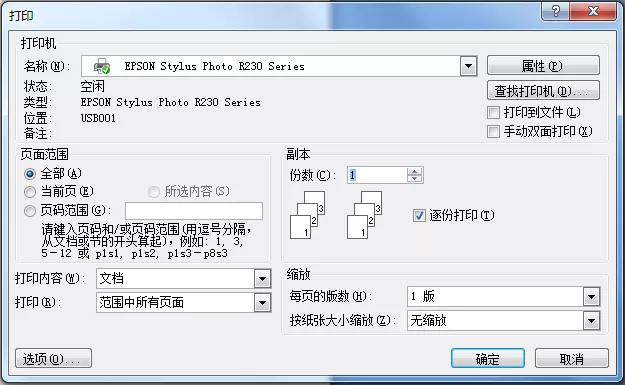Click the help question mark button
625x385 pixels.
click(555, 11)
